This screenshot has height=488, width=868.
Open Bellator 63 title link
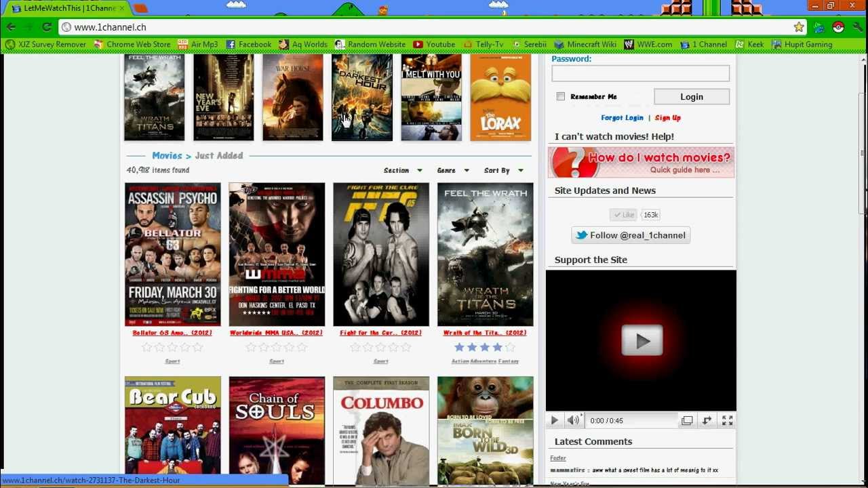tap(172, 333)
